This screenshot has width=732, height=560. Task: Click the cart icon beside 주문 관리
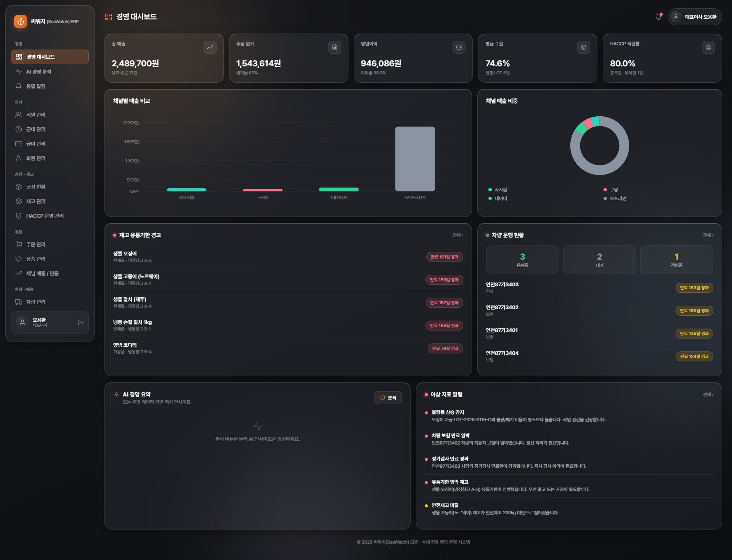point(18,244)
